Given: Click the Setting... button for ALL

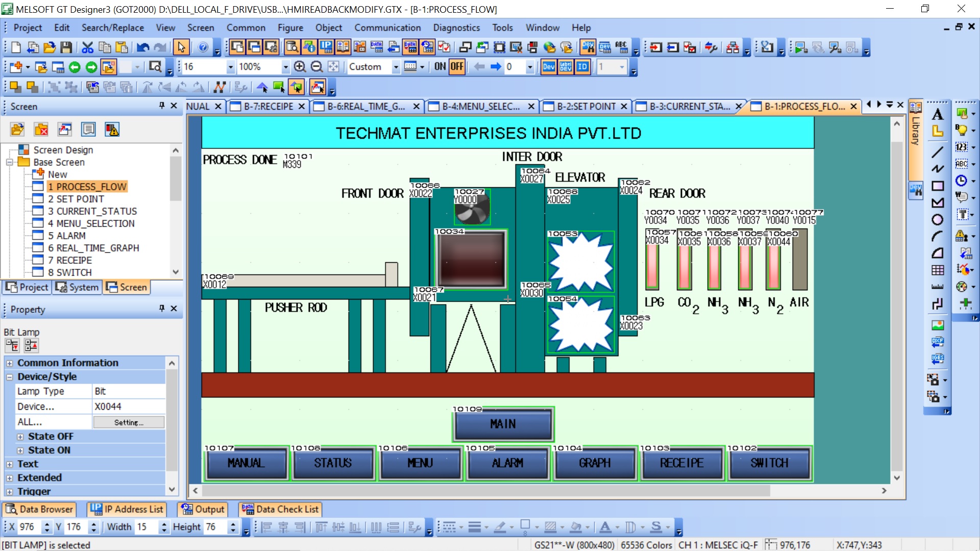Looking at the screenshot, I should tap(129, 422).
